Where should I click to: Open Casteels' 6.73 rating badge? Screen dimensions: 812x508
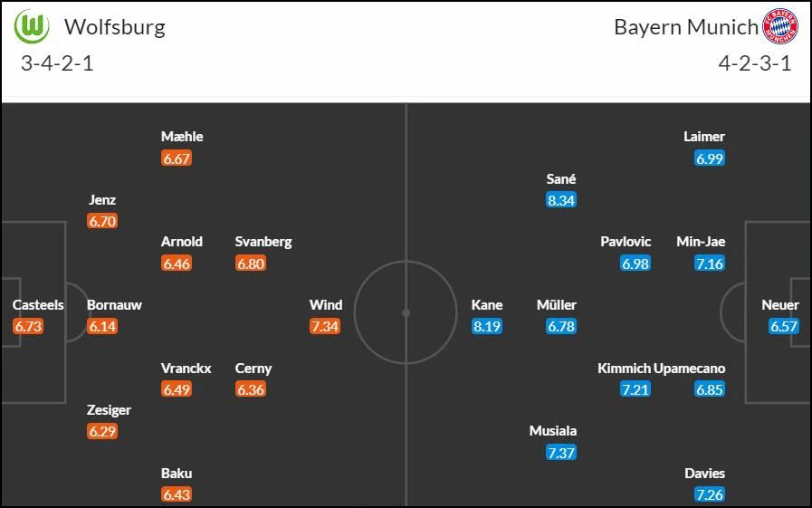pos(28,326)
